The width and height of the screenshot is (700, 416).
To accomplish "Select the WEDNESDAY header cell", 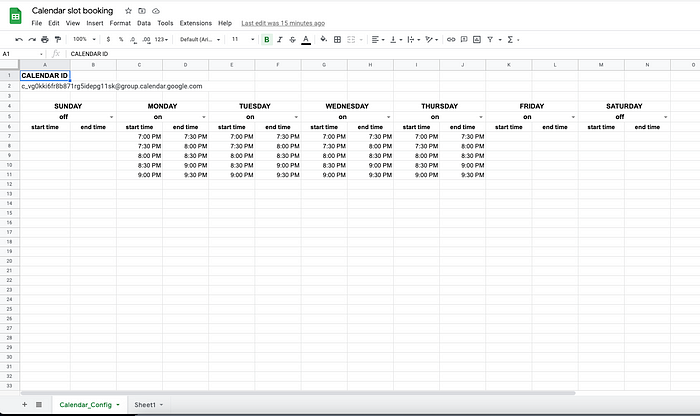I will coord(347,106).
